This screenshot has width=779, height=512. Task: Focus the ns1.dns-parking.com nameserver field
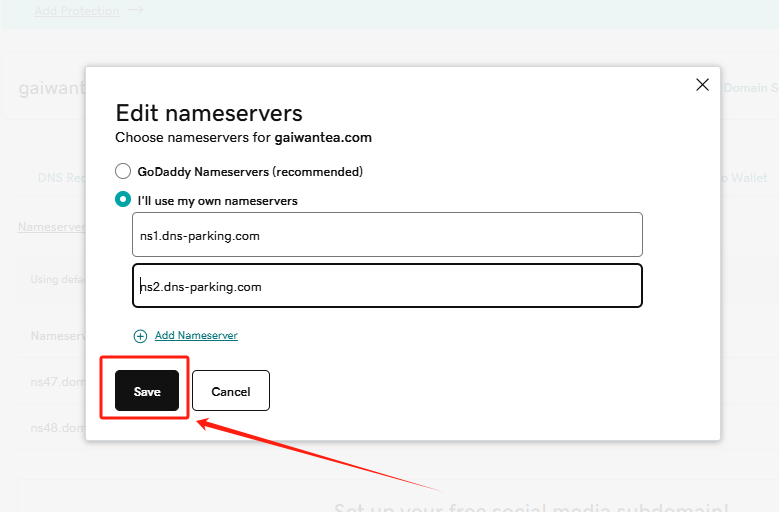point(387,235)
